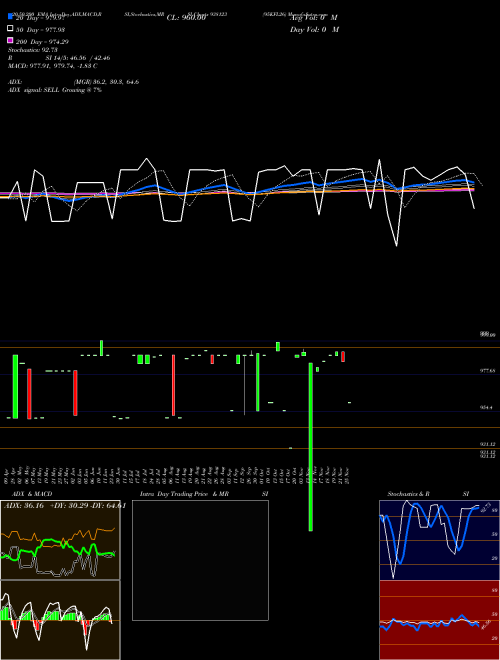This screenshot has height=660, width=500.
Task: Click the MACD histogram chart panel
Action: (x=60, y=620)
